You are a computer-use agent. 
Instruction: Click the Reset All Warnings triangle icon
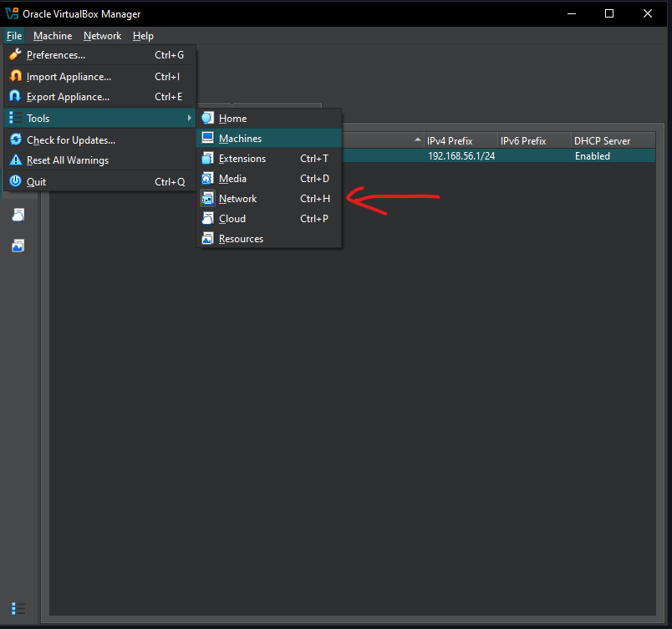(16, 160)
